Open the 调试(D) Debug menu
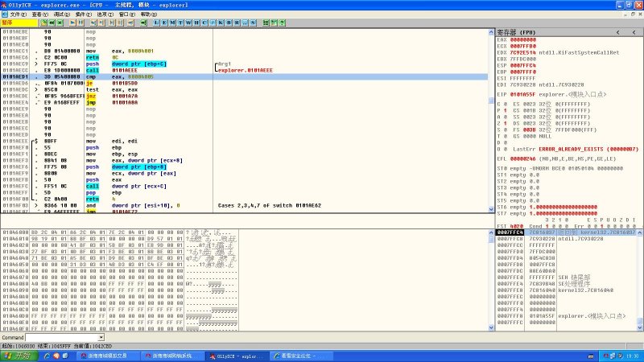 click(x=62, y=14)
